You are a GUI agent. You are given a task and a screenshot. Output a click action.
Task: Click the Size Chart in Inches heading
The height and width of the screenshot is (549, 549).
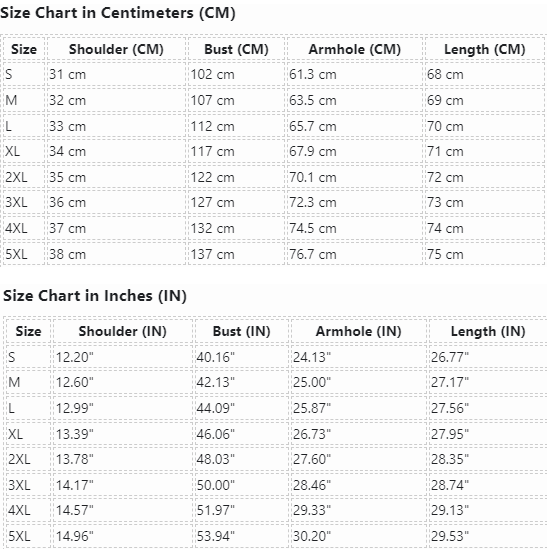(x=95, y=296)
